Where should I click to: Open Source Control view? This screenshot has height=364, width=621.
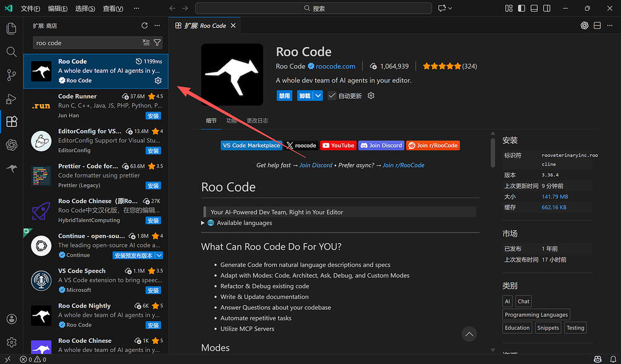point(12,74)
